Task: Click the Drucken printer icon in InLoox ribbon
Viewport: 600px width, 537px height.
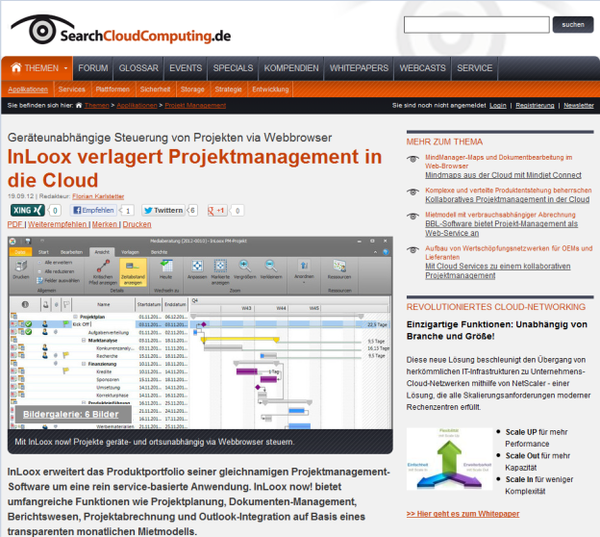Action: click(x=21, y=266)
